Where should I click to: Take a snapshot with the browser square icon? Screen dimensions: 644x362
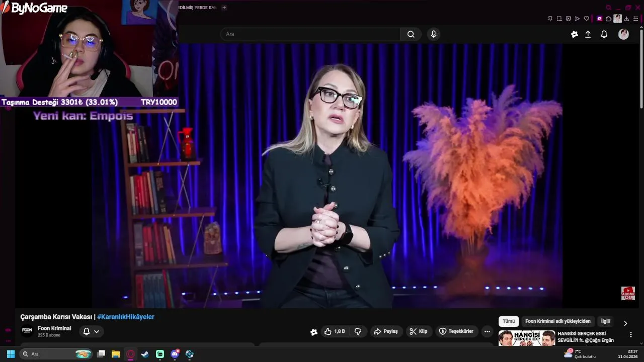pyautogui.click(x=559, y=19)
